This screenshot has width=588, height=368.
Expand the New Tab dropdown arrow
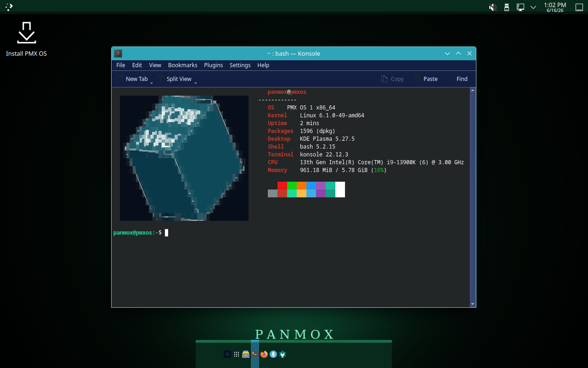(x=152, y=83)
